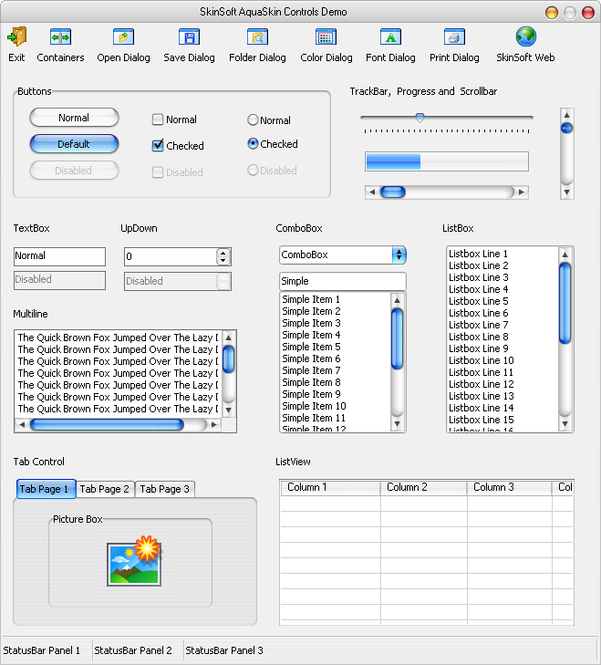Select Listbox Line 1
The height and width of the screenshot is (665, 601).
(x=478, y=254)
